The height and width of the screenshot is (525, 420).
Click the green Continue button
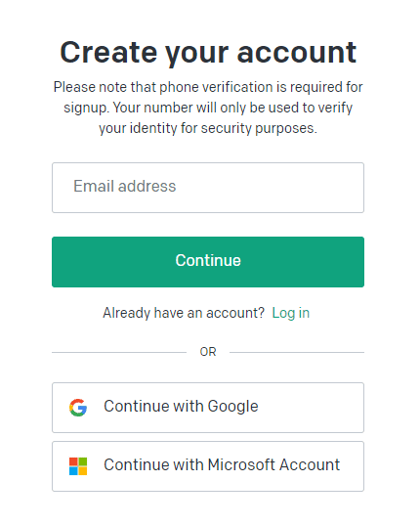point(208,262)
